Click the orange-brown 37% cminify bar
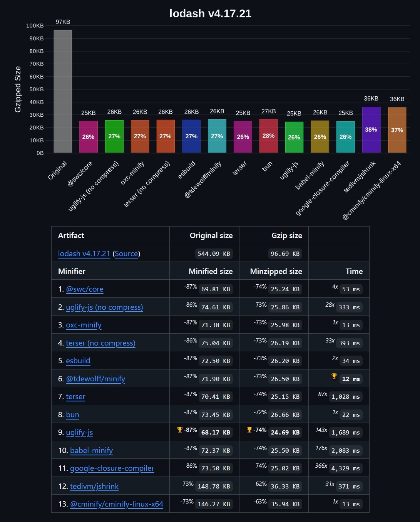The height and width of the screenshot is (522, 420). point(397,130)
